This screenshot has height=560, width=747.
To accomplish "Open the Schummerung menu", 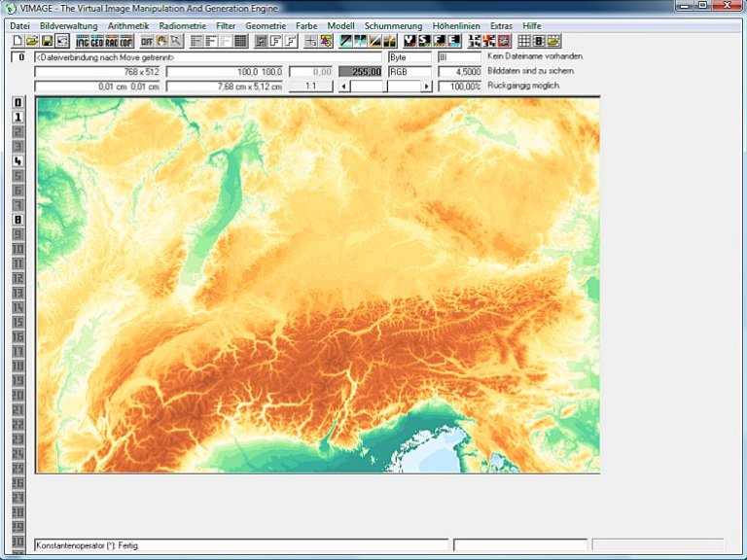I will coord(393,24).
